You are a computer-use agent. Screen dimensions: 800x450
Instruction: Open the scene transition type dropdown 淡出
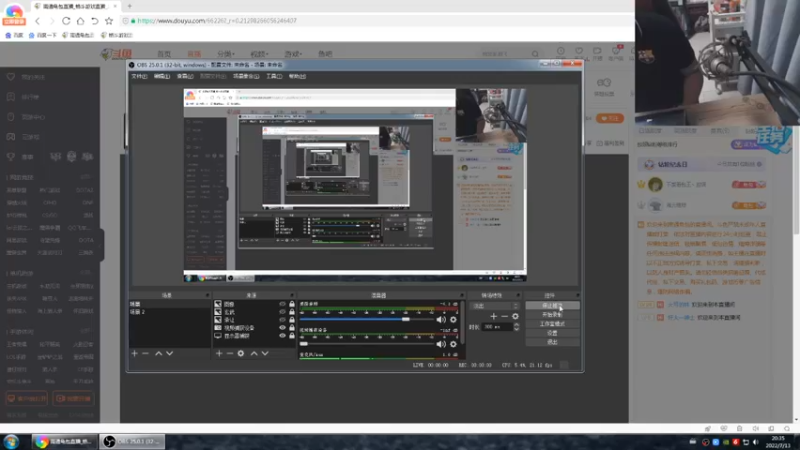tap(495, 306)
